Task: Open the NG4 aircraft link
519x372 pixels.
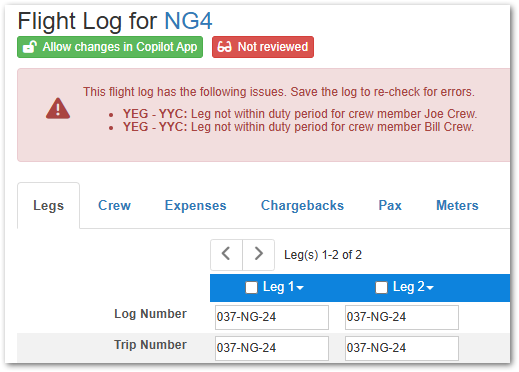Action: point(188,21)
